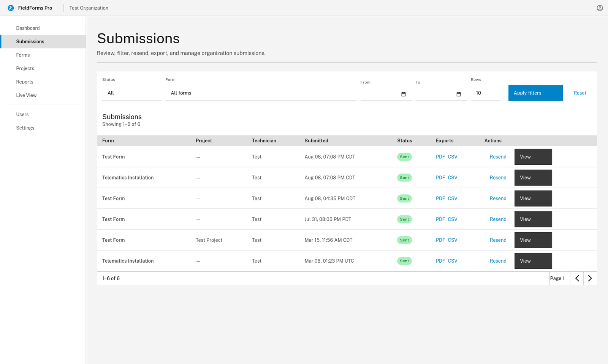View the Aug 08 04:35 PM submission

point(533,199)
